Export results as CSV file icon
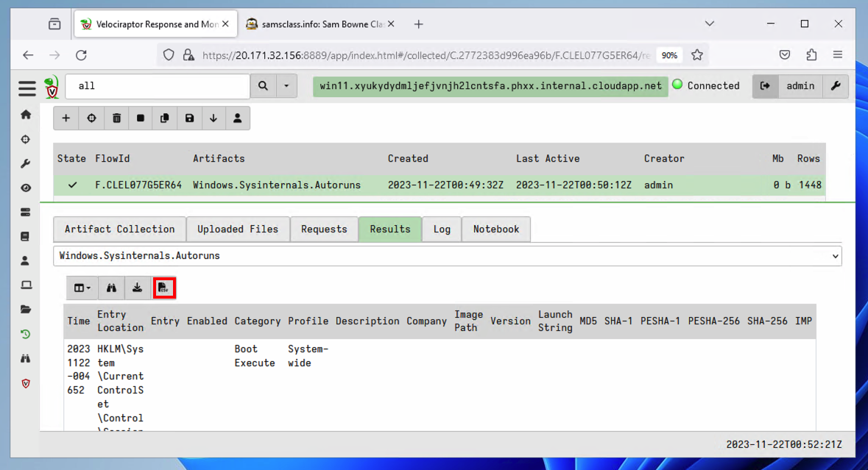 click(x=164, y=288)
